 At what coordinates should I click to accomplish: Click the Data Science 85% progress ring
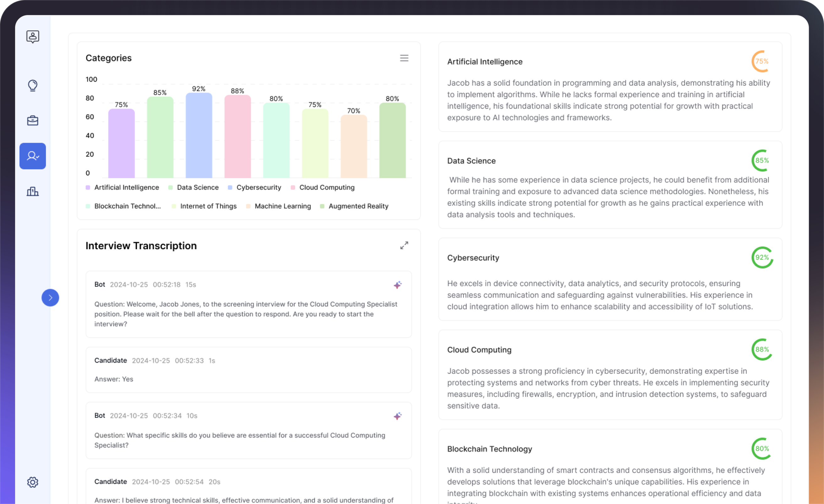(x=762, y=160)
